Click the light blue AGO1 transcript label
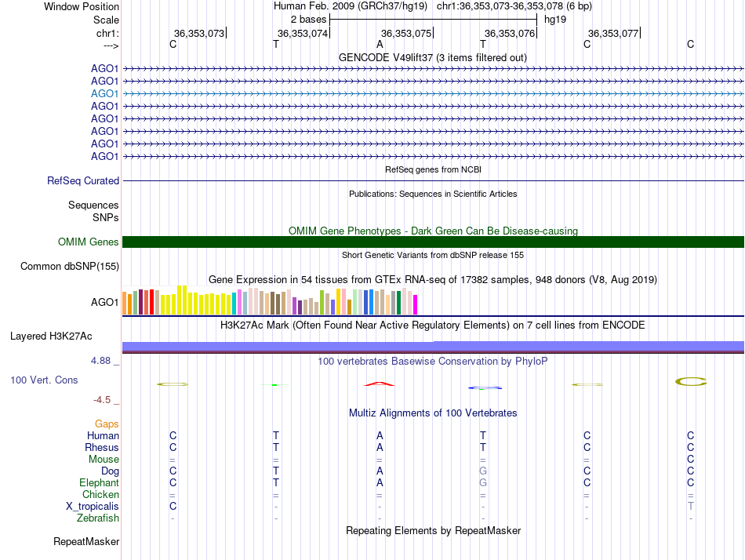745x560 pixels. tap(104, 93)
